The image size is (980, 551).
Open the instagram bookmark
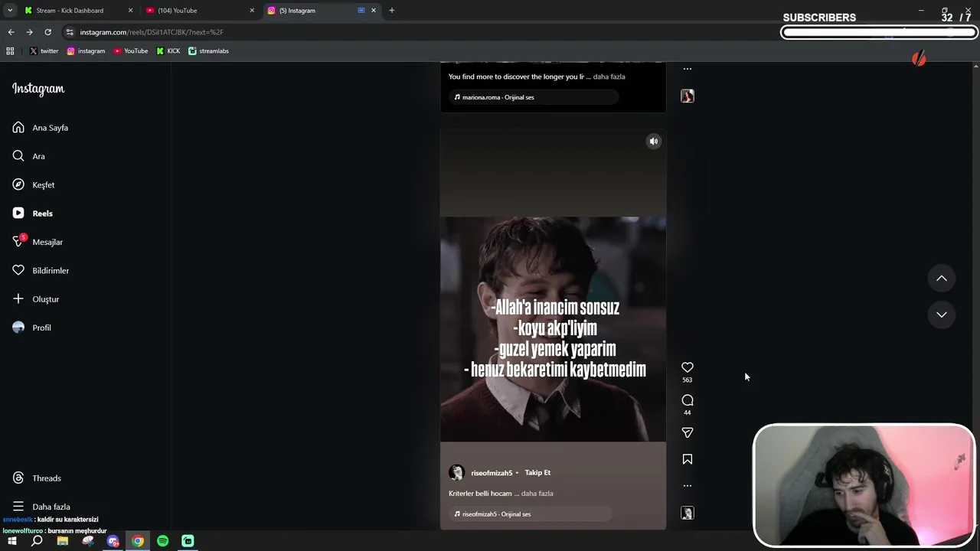coord(86,51)
